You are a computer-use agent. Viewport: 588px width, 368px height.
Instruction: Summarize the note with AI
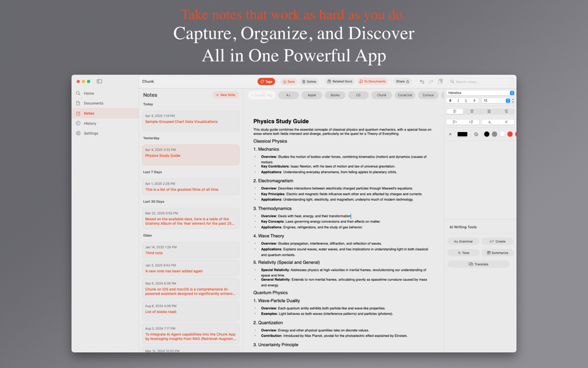pyautogui.click(x=497, y=253)
